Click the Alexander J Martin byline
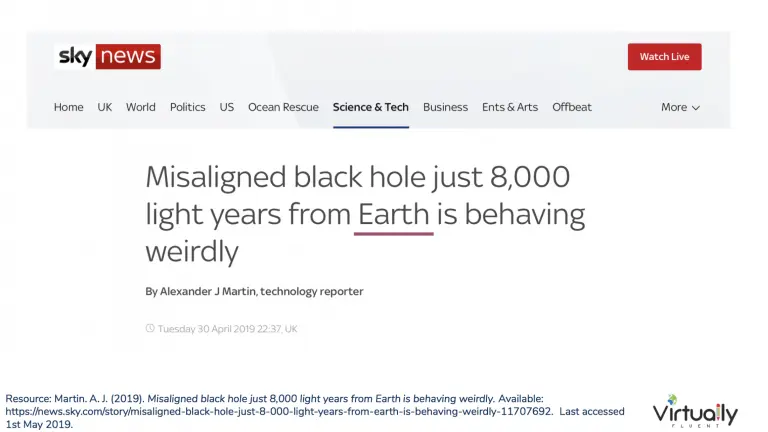768x432 pixels. 254,291
